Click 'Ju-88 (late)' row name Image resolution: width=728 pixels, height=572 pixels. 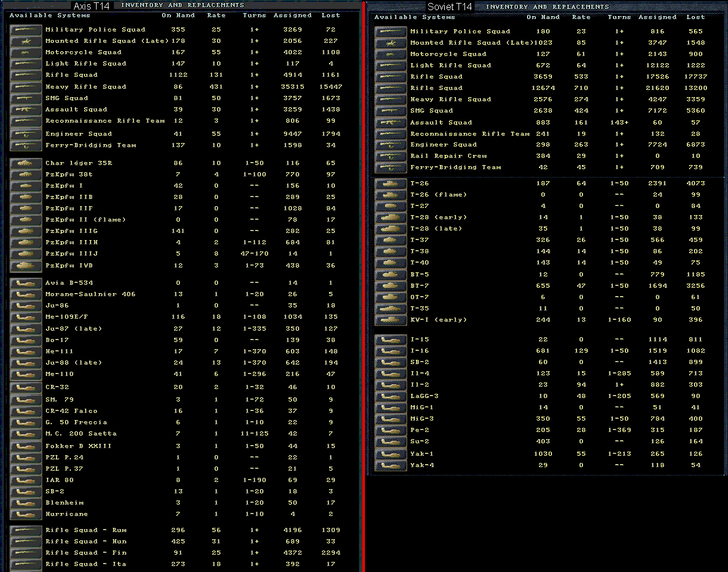point(74,363)
